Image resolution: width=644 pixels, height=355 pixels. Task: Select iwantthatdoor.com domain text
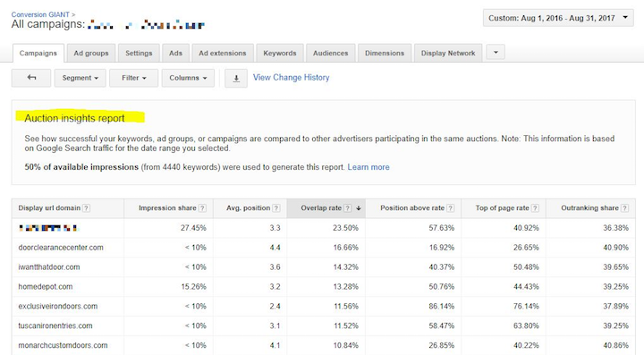(49, 267)
